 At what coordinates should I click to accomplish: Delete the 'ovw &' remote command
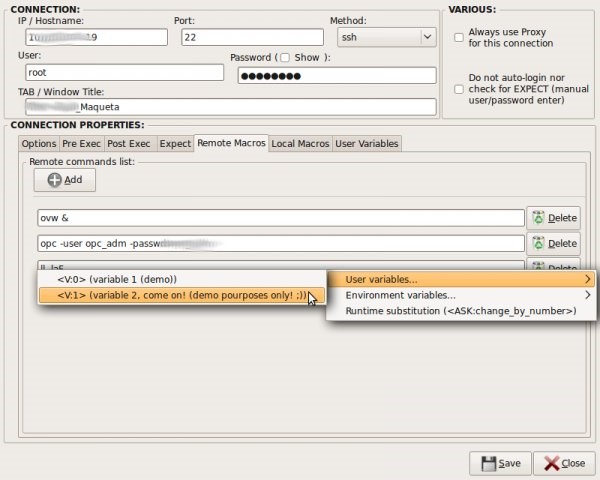[554, 218]
